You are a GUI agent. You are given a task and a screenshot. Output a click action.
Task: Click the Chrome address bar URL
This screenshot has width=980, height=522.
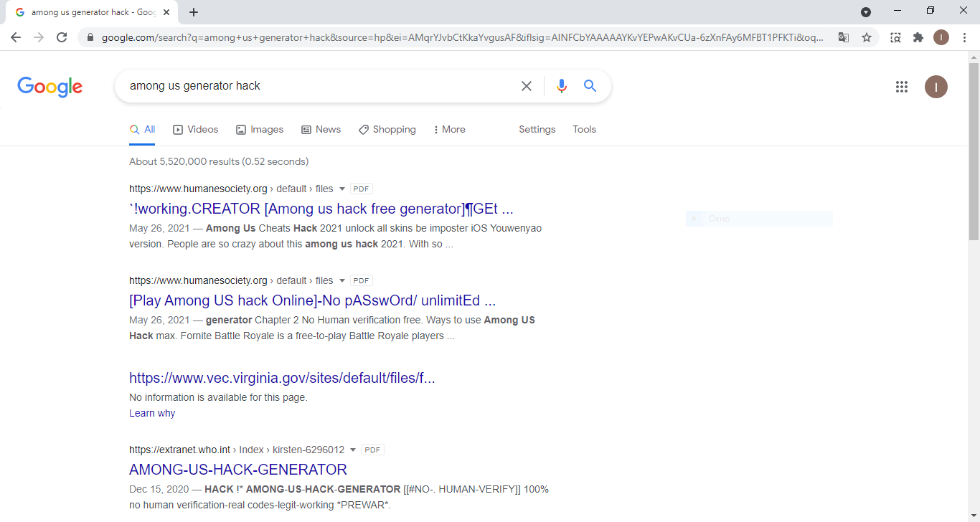point(463,37)
